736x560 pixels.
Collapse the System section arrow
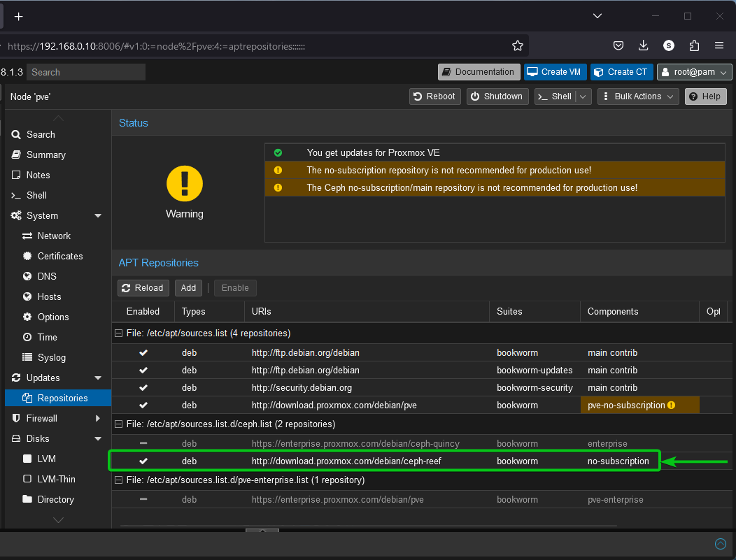(98, 216)
